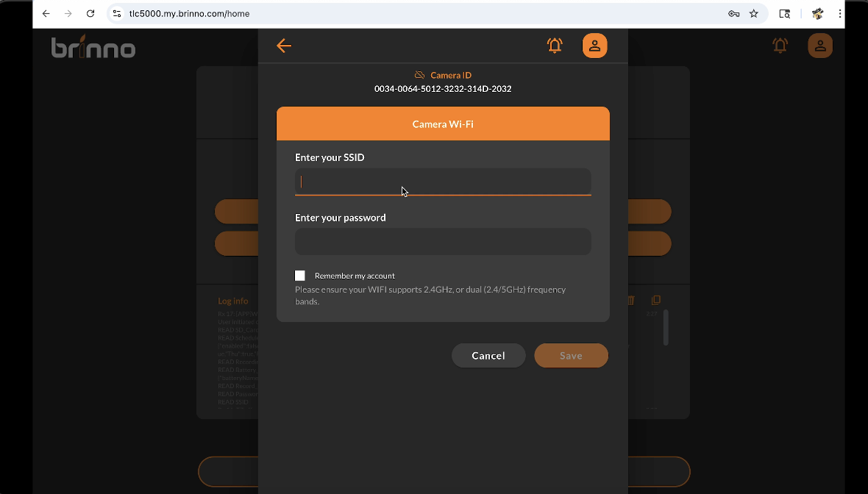868x494 pixels.
Task: Open the Chrome three-dot menu
Action: [840, 13]
